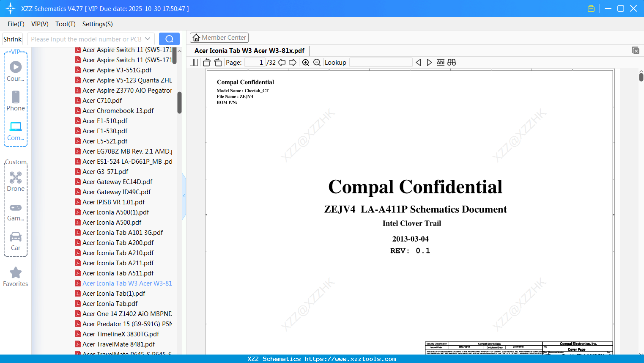Screen dimensions: 644x363
Task: Find next Lookup match
Action: pyautogui.click(x=429, y=63)
